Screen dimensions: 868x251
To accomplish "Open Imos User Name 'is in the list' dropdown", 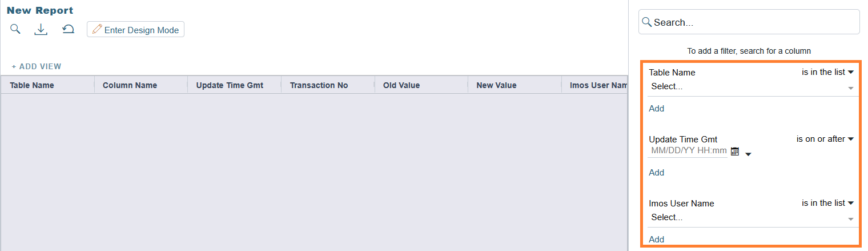I will coord(827,203).
